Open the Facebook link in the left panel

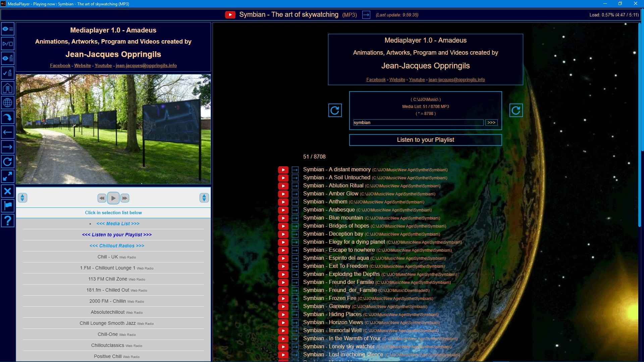point(60,66)
